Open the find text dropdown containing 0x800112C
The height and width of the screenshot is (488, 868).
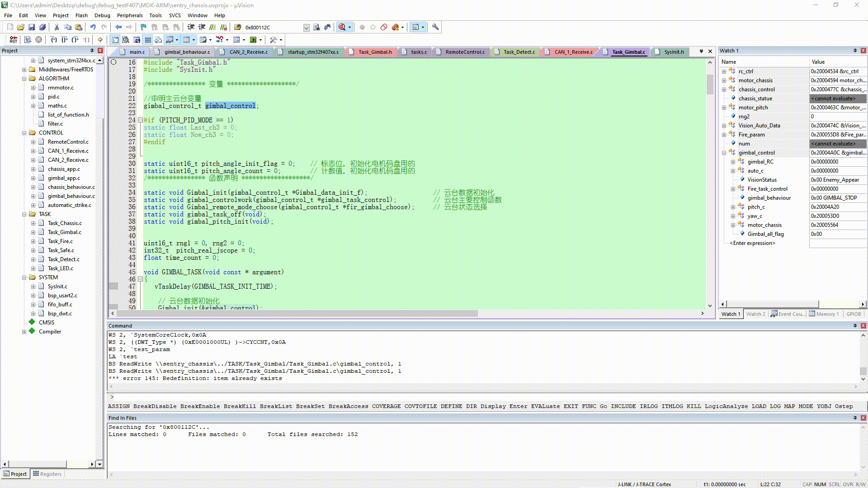coord(306,28)
